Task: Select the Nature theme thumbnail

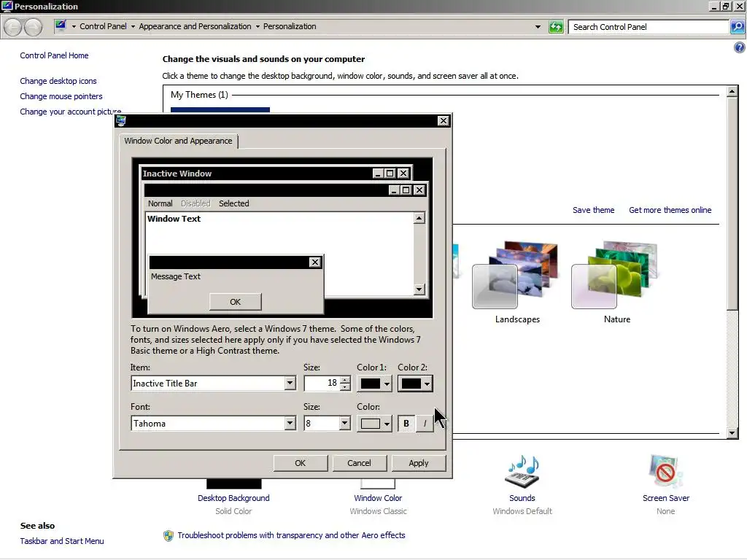Action: coord(614,275)
